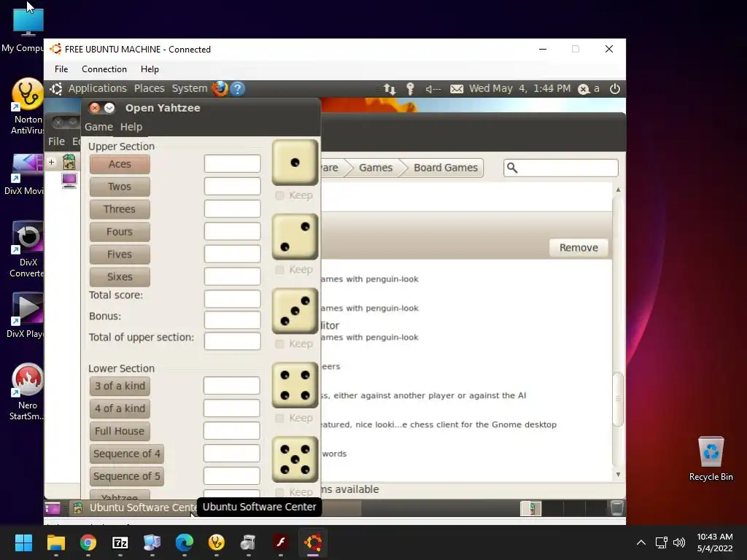747x560 pixels.
Task: Score in 4 of a kind
Action: point(120,408)
